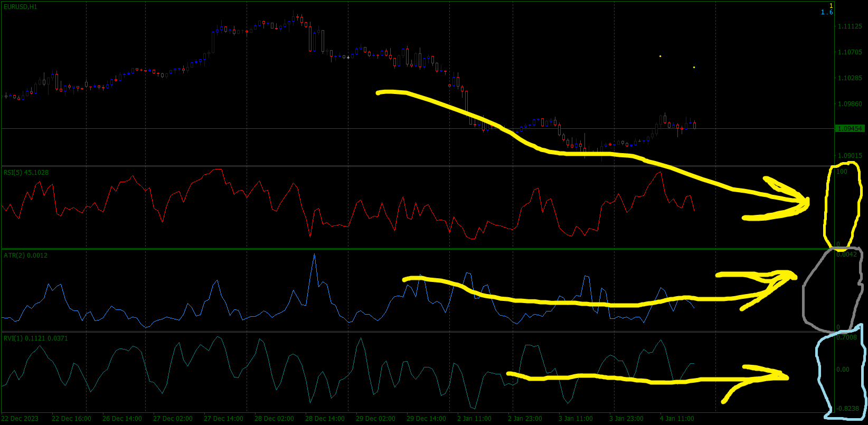
Task: Click the 22 Dec 16:00 time label
Action: tap(72, 419)
